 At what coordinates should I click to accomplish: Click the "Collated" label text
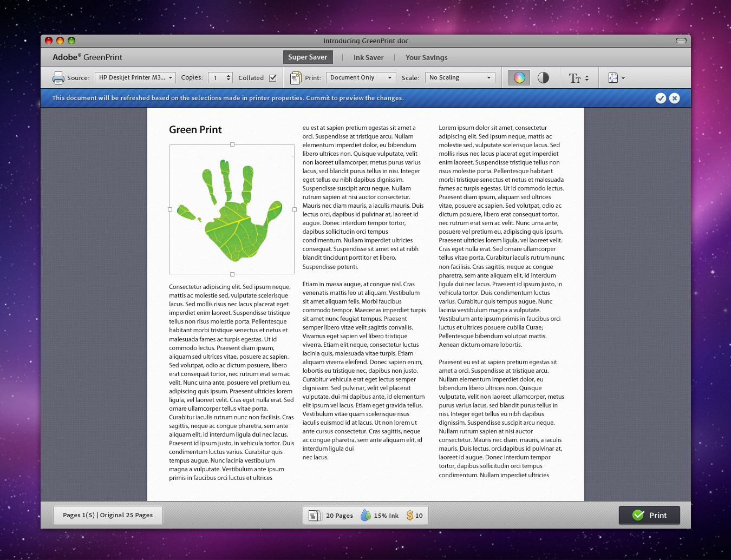251,78
